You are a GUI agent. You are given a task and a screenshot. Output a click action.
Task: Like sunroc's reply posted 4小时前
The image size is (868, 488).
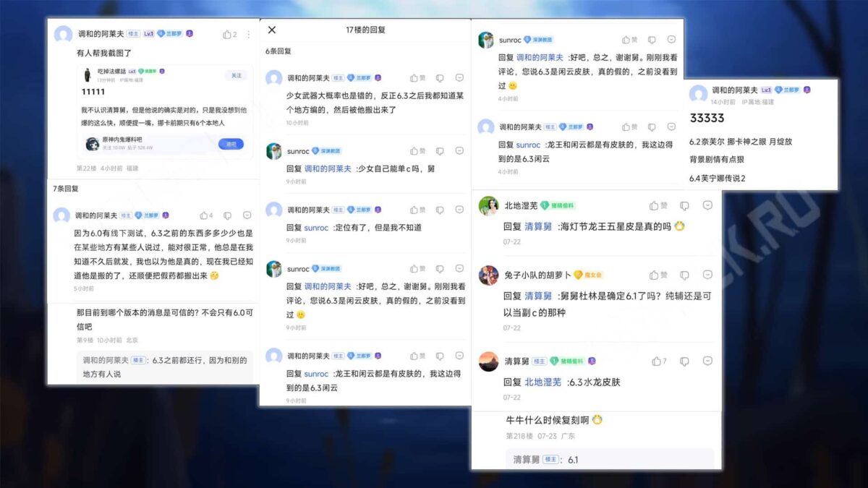pyautogui.click(x=630, y=40)
